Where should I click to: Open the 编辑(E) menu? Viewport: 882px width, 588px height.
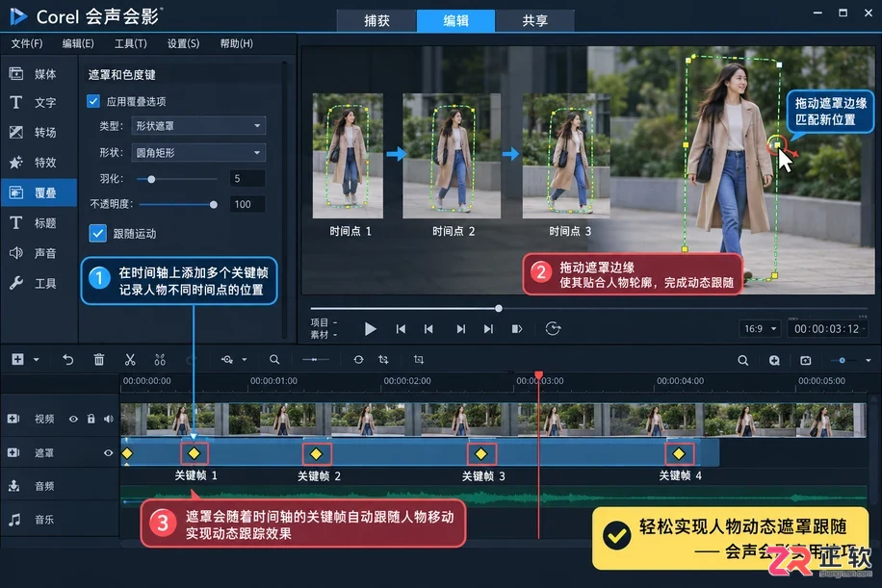[x=78, y=43]
